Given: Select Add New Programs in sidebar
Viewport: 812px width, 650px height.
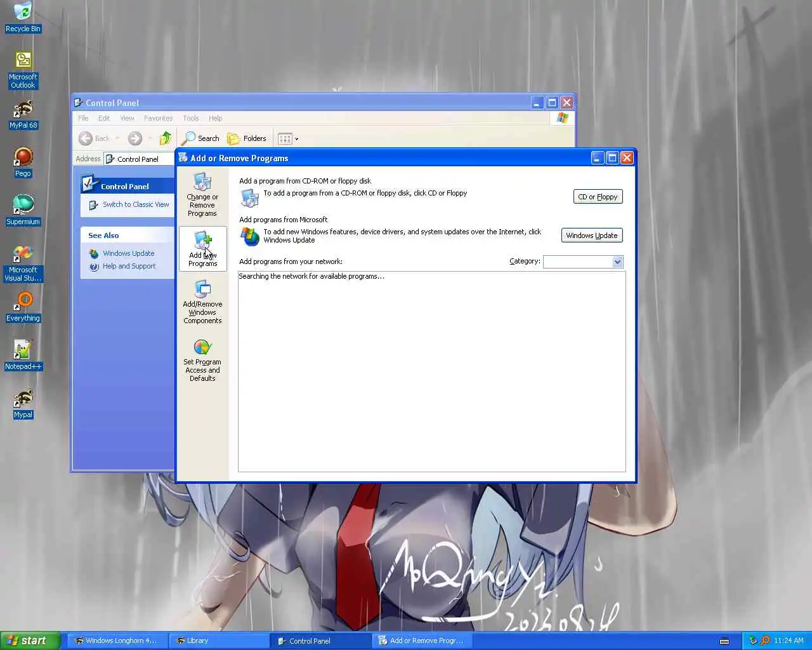Looking at the screenshot, I should 202,248.
